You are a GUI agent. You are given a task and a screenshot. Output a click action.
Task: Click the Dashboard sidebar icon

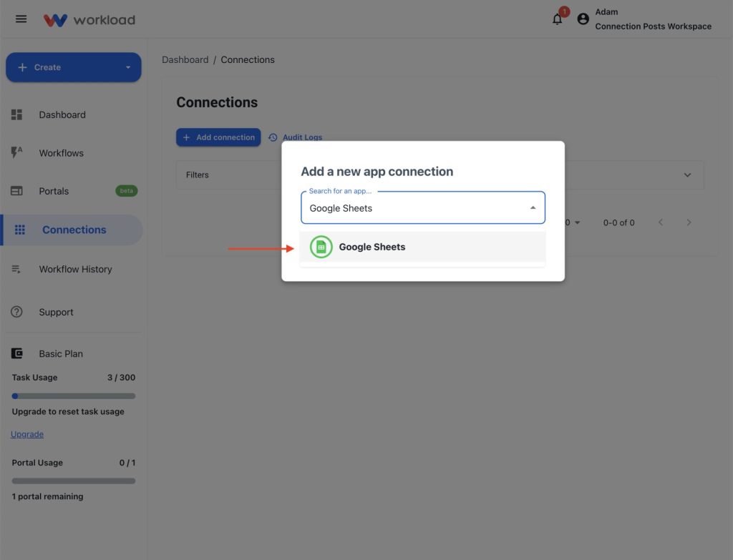[17, 115]
